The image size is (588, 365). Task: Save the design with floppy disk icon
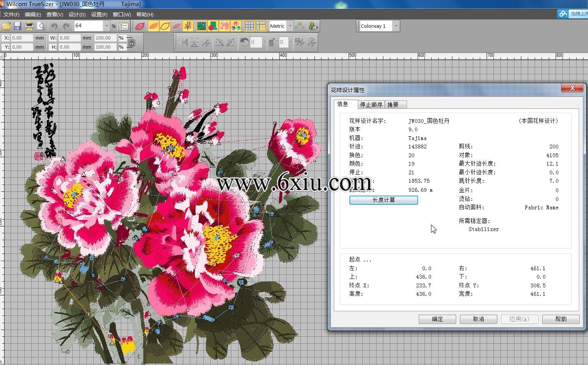tap(18, 26)
